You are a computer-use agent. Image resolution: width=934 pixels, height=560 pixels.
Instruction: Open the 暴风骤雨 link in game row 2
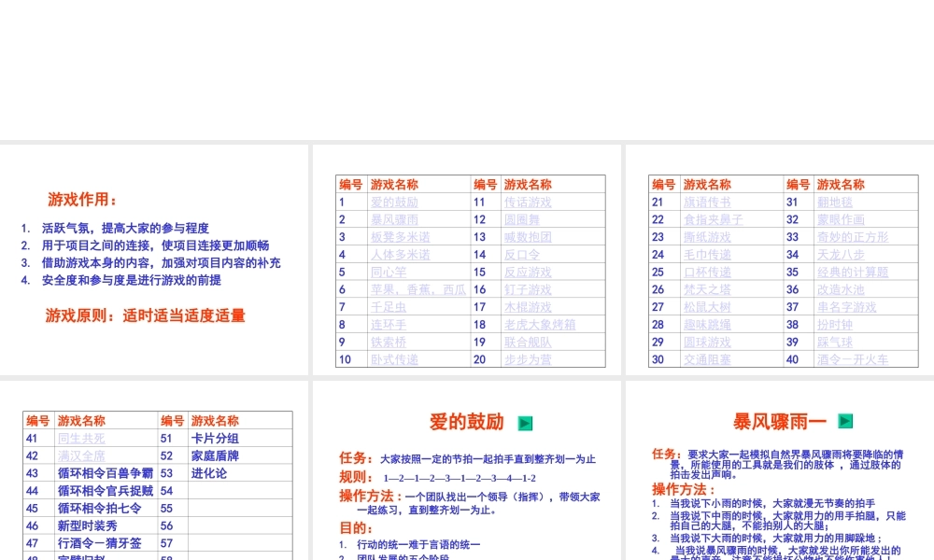[394, 219]
